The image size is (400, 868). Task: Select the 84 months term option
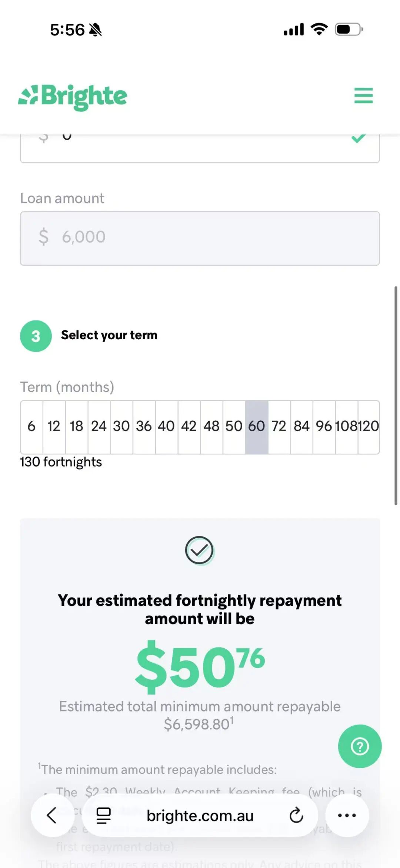pos(301,427)
